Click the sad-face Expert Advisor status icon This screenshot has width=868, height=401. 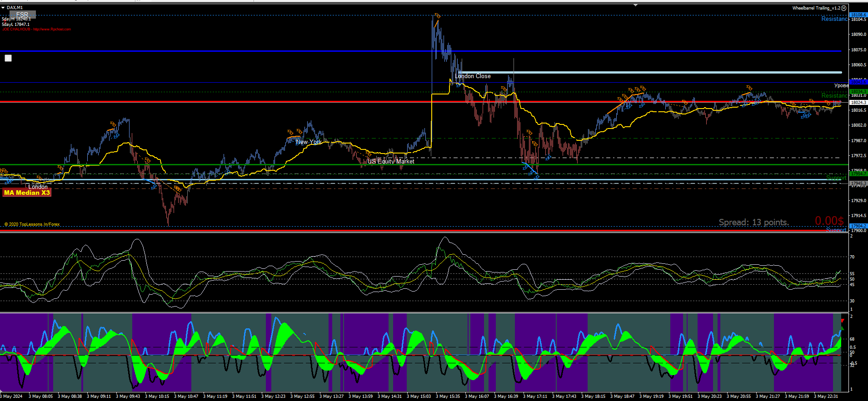pos(844,8)
